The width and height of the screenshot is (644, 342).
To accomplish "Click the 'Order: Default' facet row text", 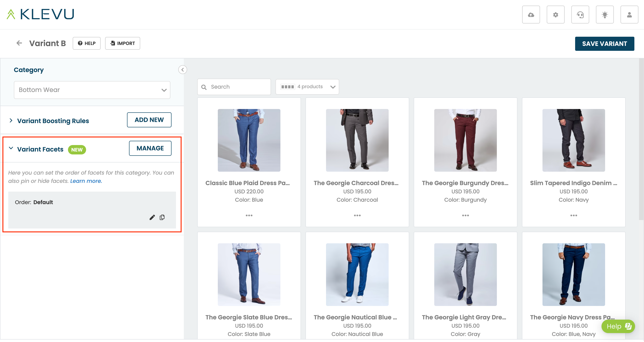I will point(34,202).
